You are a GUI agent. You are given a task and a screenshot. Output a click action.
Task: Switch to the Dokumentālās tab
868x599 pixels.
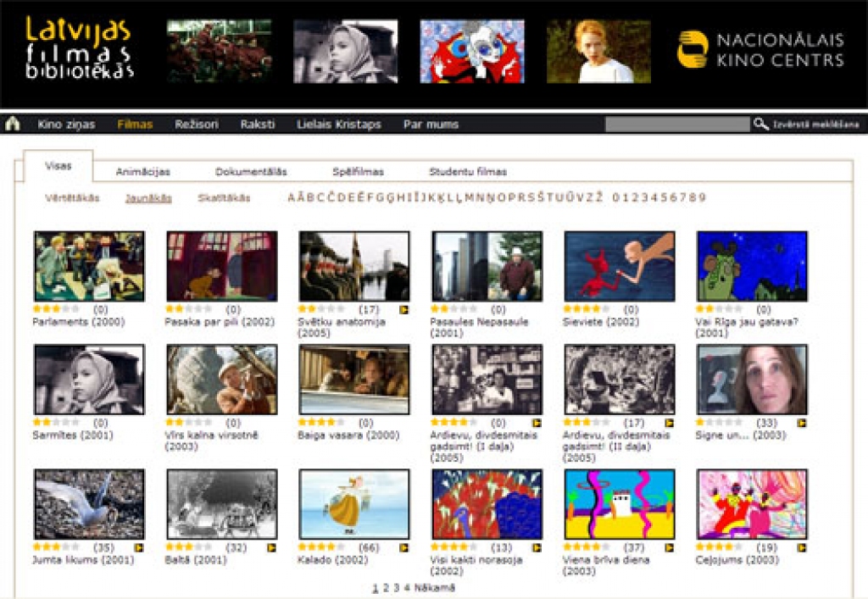(251, 172)
